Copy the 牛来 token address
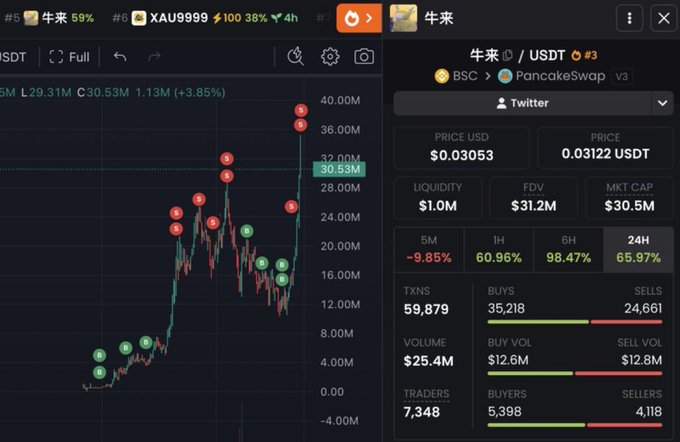This screenshot has height=442, width=680. point(507,56)
